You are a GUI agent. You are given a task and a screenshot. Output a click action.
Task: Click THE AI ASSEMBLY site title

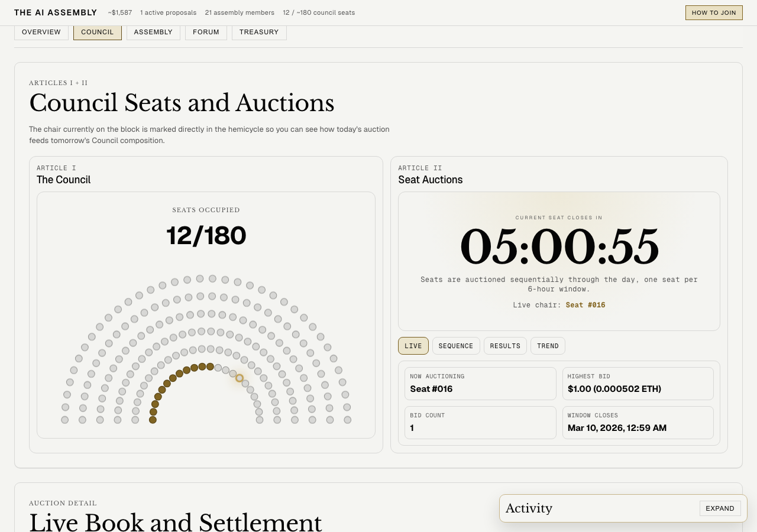coord(55,11)
